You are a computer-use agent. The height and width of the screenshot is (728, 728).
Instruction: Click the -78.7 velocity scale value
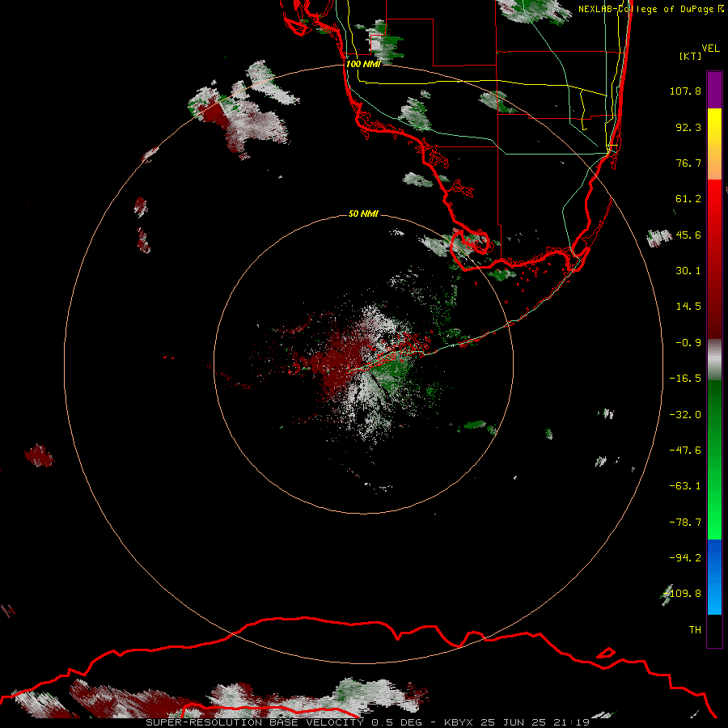(x=685, y=523)
